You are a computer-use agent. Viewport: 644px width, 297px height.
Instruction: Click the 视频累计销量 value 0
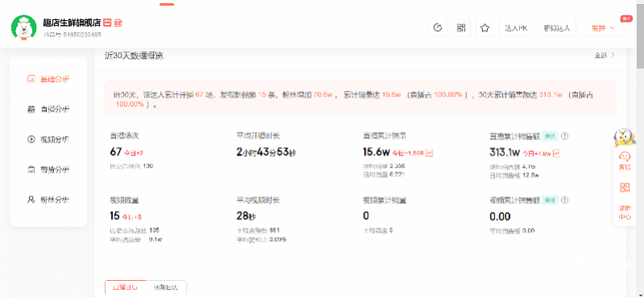tap(366, 216)
